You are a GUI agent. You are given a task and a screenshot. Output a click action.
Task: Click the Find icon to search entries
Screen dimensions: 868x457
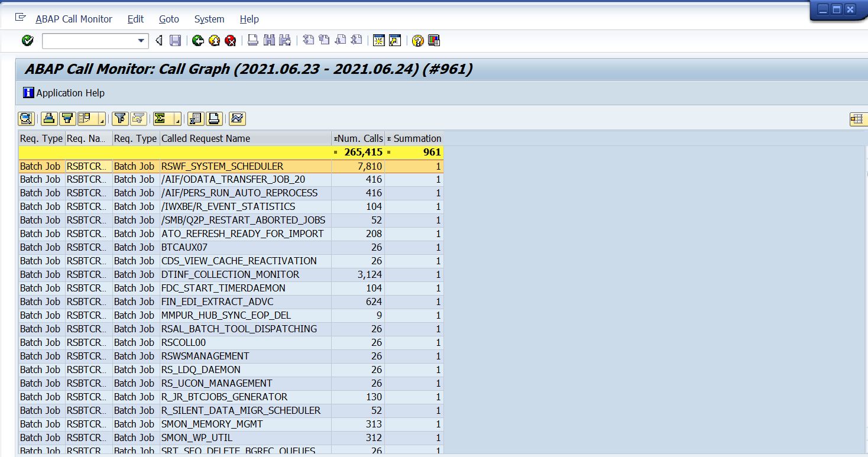click(x=269, y=40)
